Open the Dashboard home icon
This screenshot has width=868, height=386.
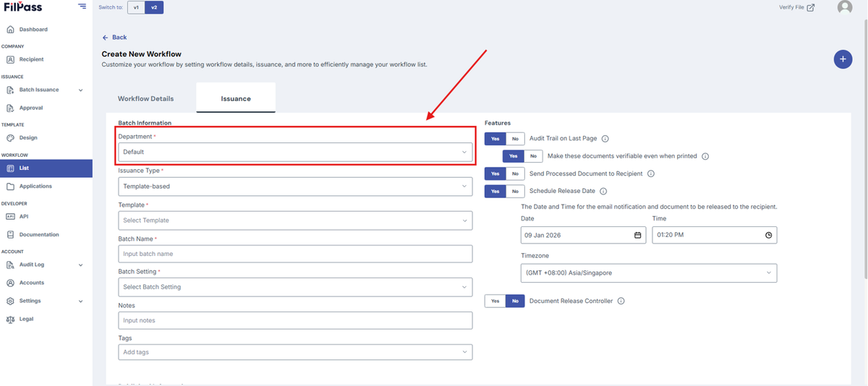click(x=10, y=30)
